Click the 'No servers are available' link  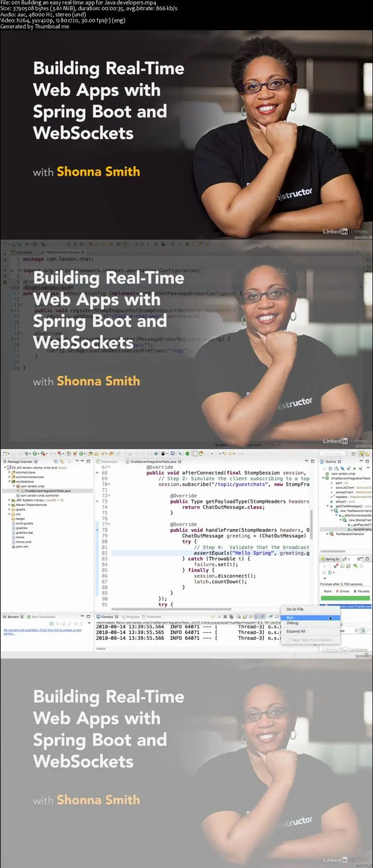(x=42, y=632)
